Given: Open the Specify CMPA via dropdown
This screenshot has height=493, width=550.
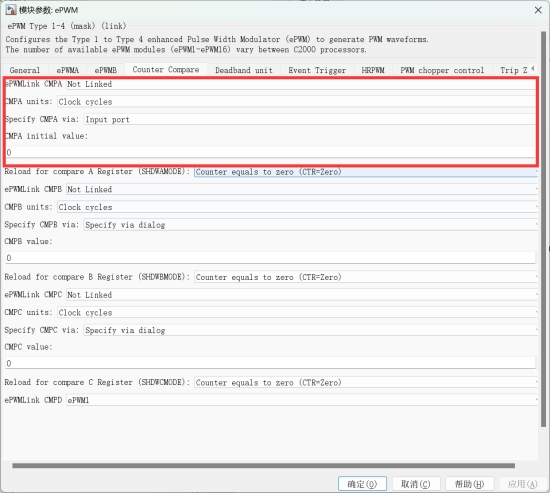Looking at the screenshot, I should click(x=310, y=119).
